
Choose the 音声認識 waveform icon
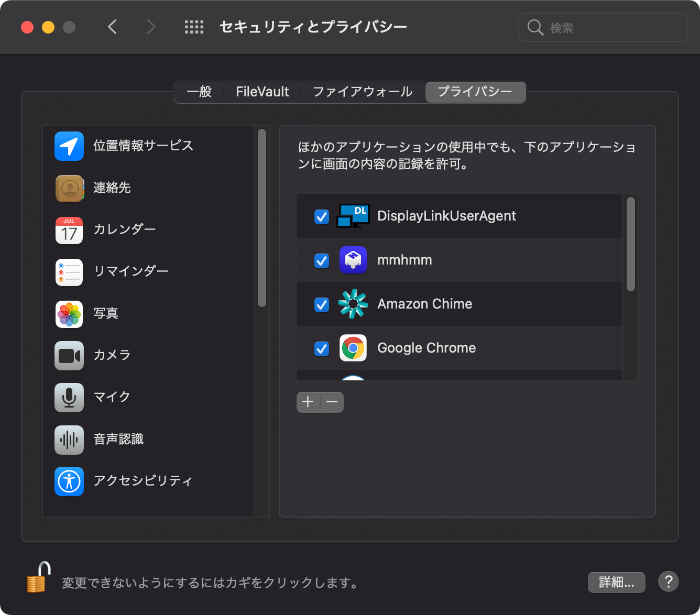click(69, 440)
